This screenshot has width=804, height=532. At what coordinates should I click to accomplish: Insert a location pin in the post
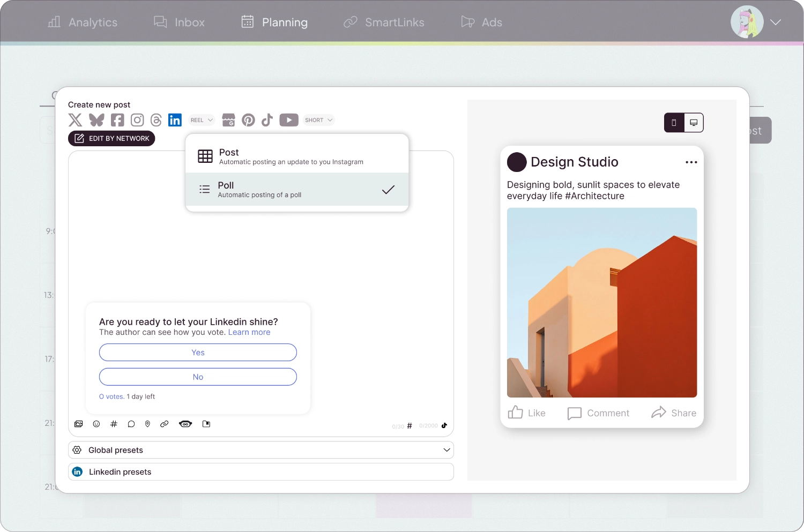[x=147, y=424]
